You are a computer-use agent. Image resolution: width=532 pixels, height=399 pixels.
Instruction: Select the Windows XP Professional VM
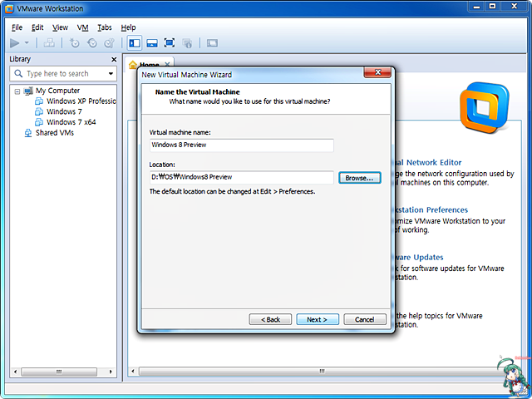coord(81,101)
